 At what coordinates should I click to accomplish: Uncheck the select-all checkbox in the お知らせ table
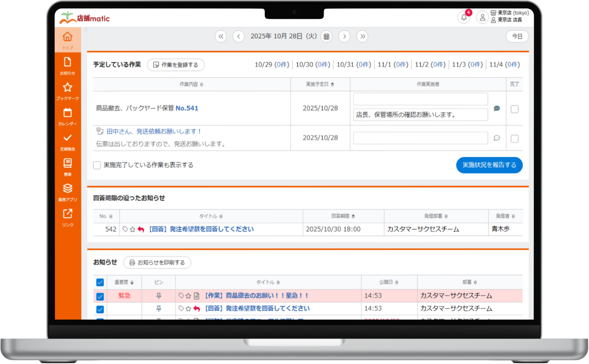click(x=100, y=282)
